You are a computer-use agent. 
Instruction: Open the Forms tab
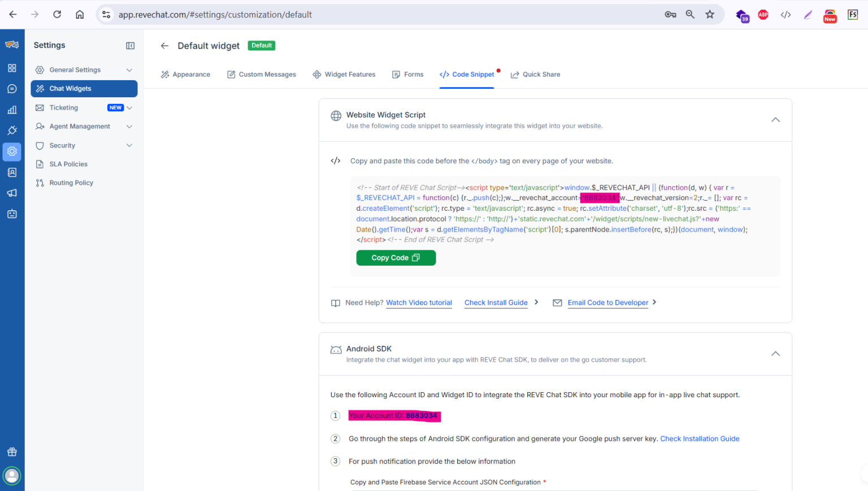(407, 74)
